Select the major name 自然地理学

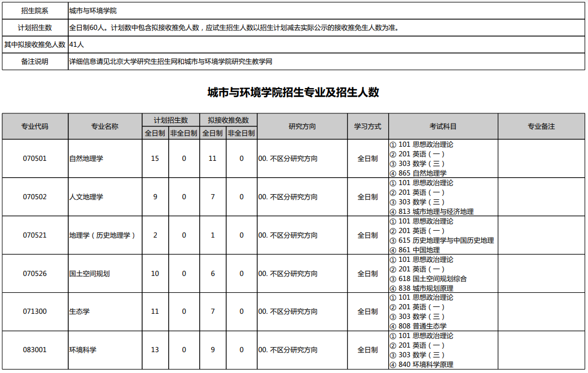pyautogui.click(x=86, y=159)
